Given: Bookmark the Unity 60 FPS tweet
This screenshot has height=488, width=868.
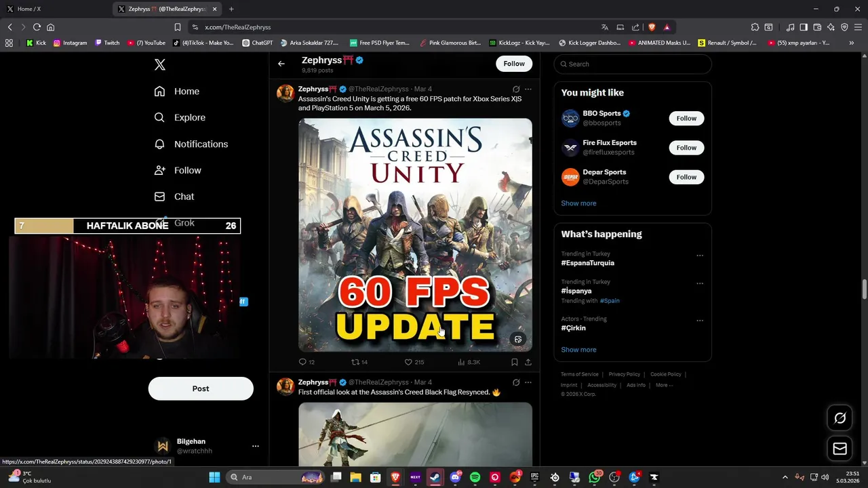Looking at the screenshot, I should tap(515, 362).
